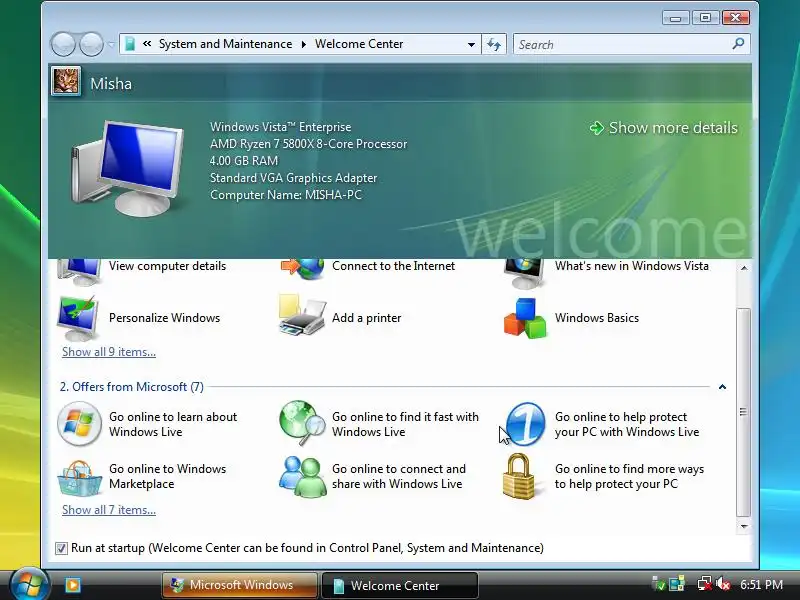This screenshot has height=600, width=800.
Task: Launch Windows Media Player from quick launch
Action: 72,585
